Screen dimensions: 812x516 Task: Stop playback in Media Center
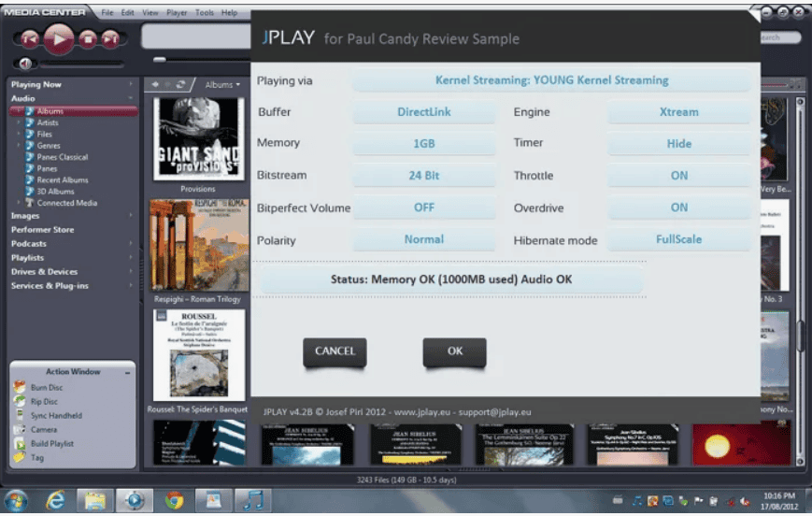(x=88, y=39)
